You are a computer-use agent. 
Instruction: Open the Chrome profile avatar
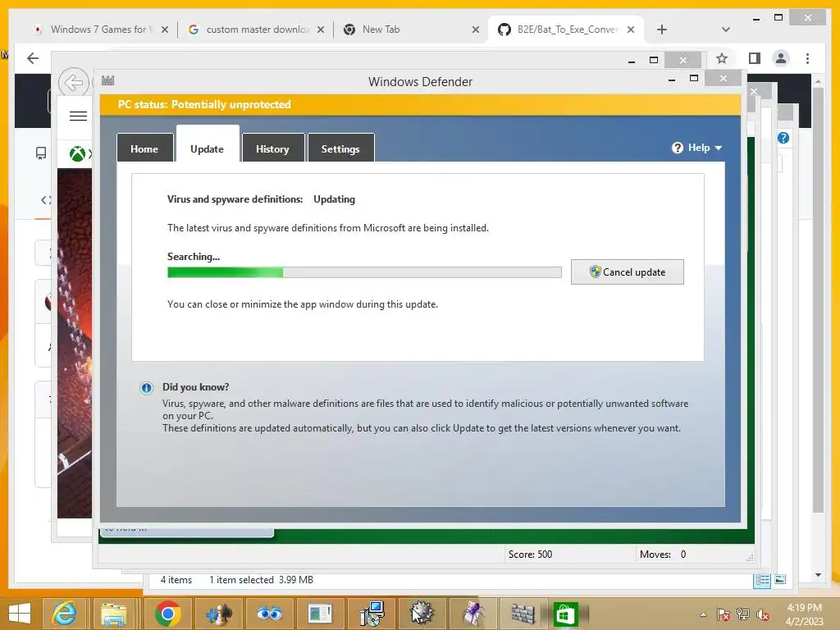coord(781,58)
